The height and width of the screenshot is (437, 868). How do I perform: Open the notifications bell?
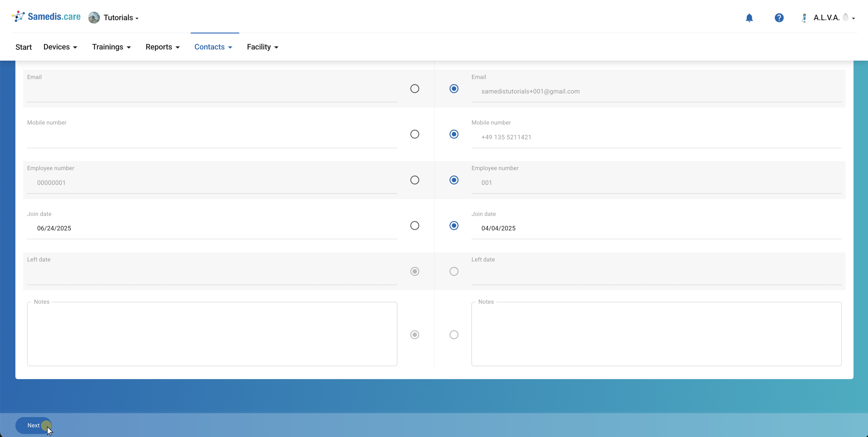coord(749,18)
